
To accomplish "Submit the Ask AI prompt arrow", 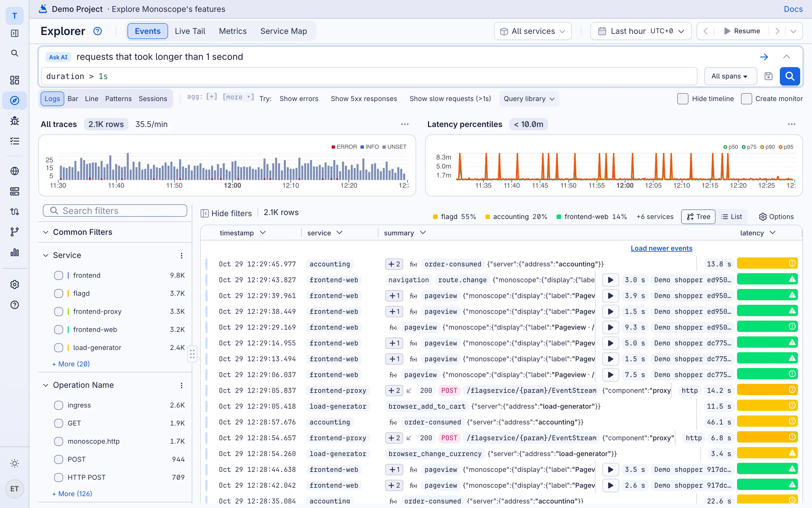I will tap(764, 57).
